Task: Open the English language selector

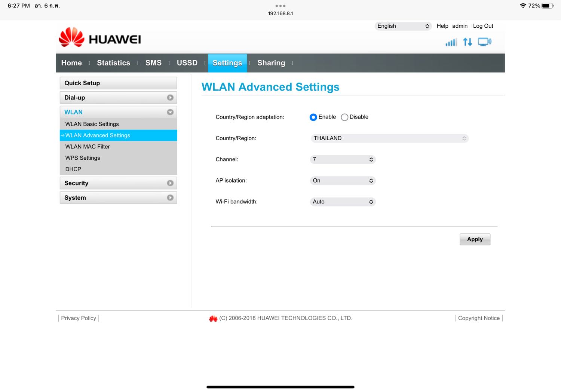Action: click(403, 26)
